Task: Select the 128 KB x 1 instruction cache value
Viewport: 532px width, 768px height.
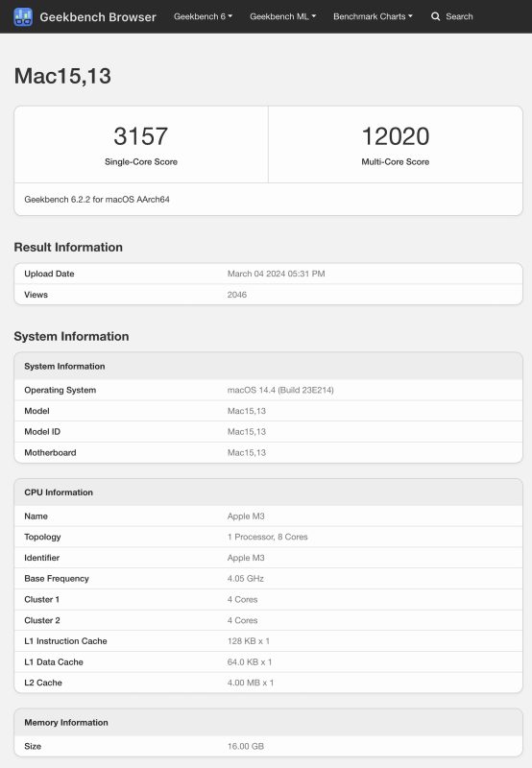Action: (x=249, y=641)
